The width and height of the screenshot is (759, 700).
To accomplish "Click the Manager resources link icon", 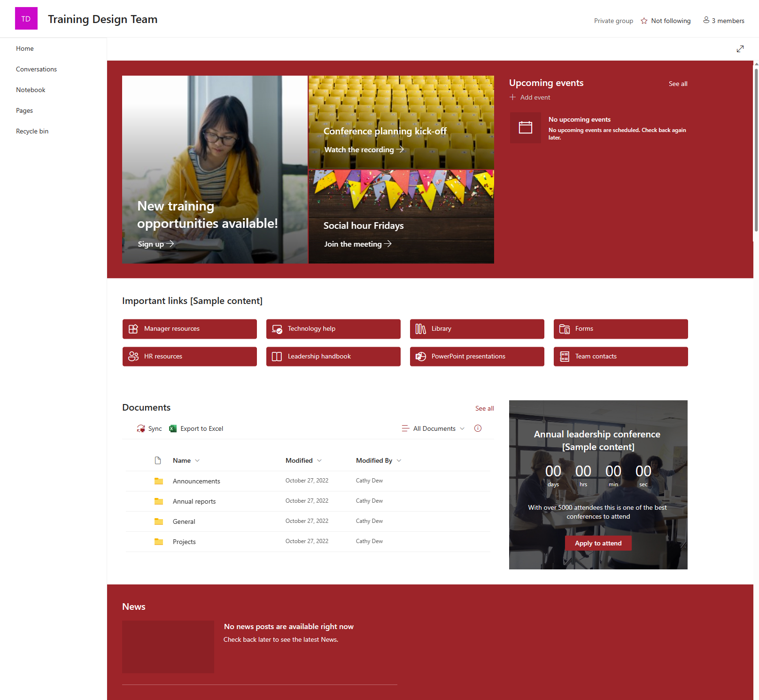I will (133, 329).
